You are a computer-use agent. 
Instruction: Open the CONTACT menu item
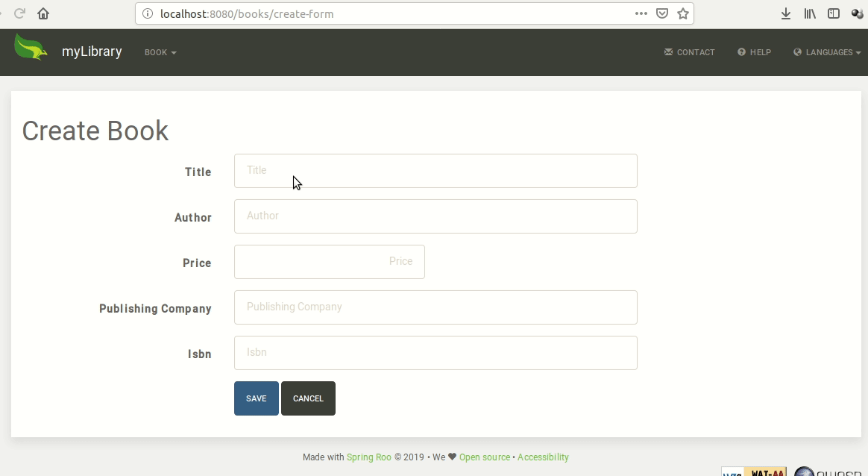pyautogui.click(x=696, y=52)
